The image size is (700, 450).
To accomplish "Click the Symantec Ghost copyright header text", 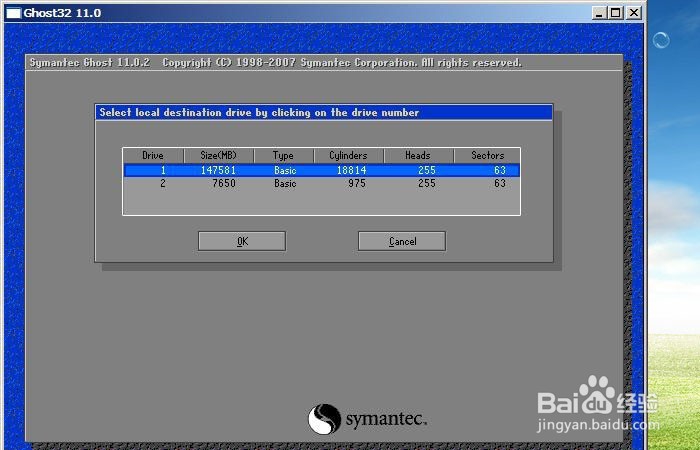I will click(275, 62).
